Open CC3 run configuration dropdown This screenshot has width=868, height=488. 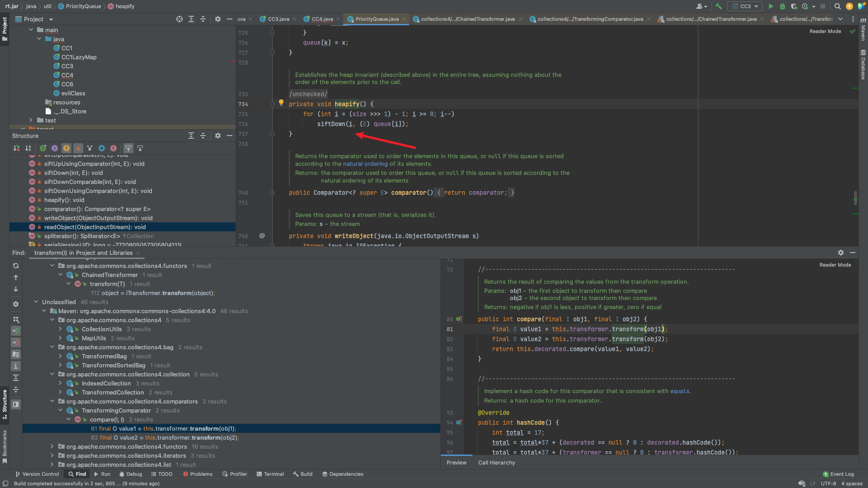coord(745,6)
